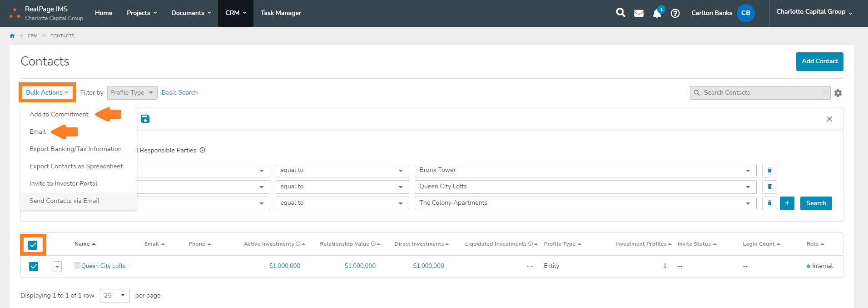Open the equal to operator for Queen City Lofts
868x308 pixels.
coord(342,187)
